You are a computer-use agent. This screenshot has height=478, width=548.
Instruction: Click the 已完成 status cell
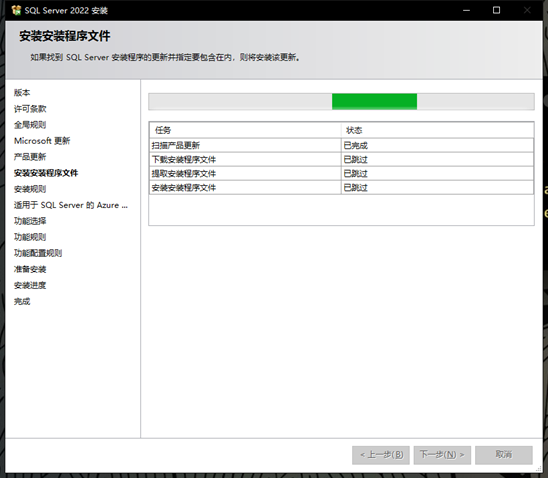click(x=437, y=145)
